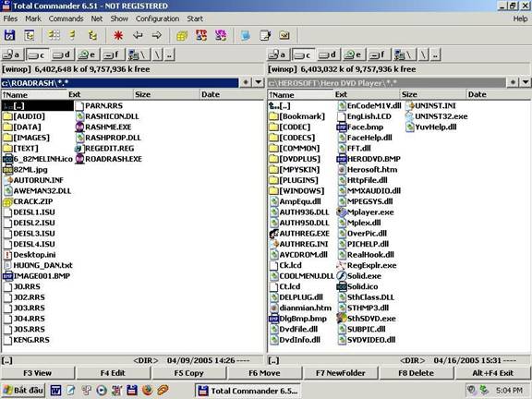Select drive f in the left panel
The height and width of the screenshot is (399, 532).
click(112, 54)
